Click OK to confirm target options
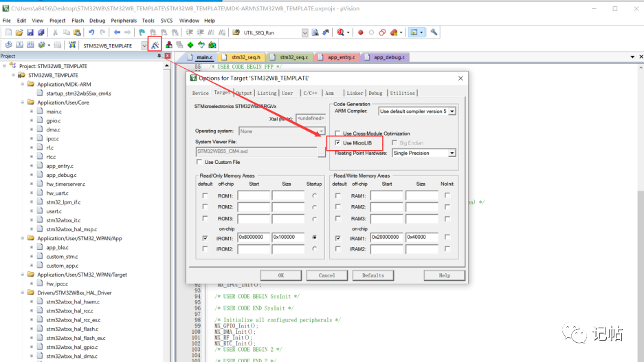 tap(281, 275)
